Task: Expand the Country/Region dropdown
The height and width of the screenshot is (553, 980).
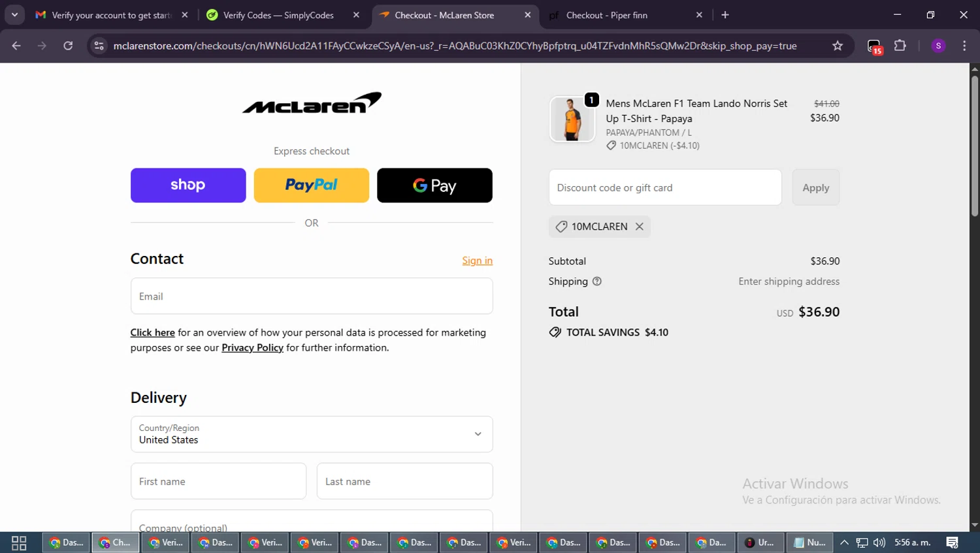Action: coord(312,434)
